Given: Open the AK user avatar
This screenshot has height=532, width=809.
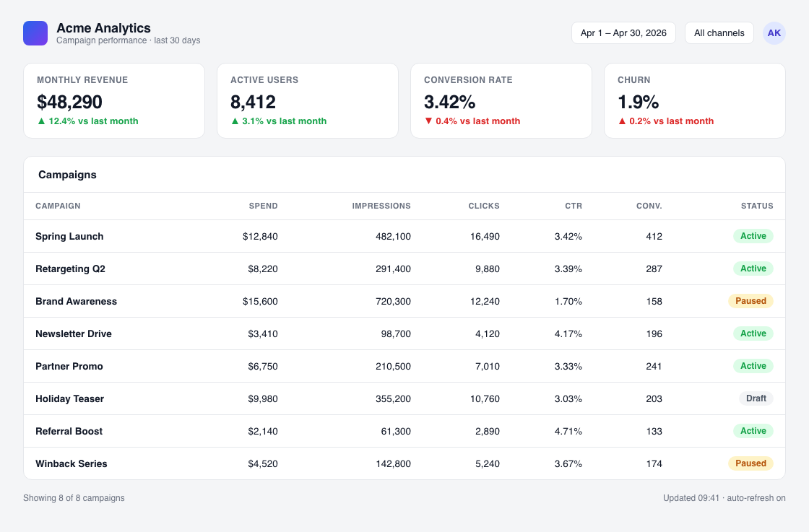Looking at the screenshot, I should coord(774,33).
